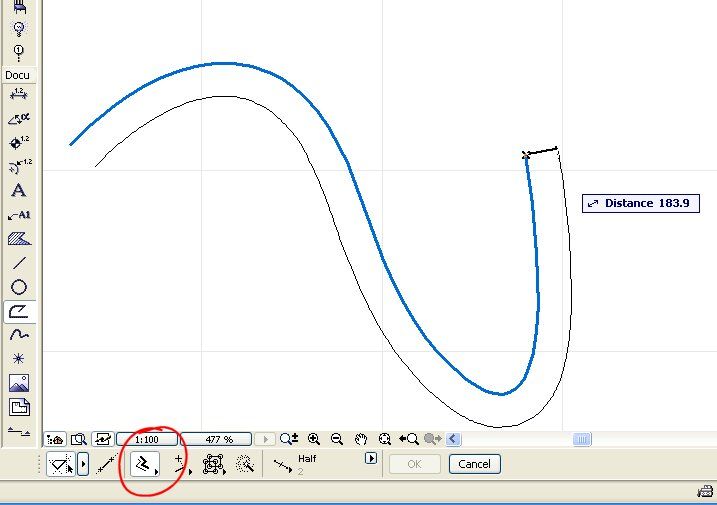Viewport: 717px width, 505px height.
Task: Select the Line tool
Action: (19, 263)
